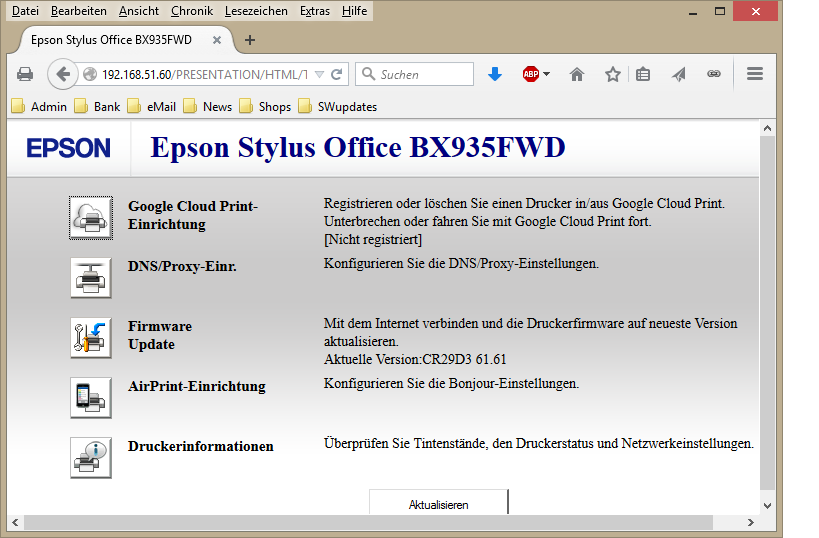This screenshot has width=819, height=538.
Task: Click text "Aktuelle Version:CR29D3 61.61"
Action: point(415,359)
